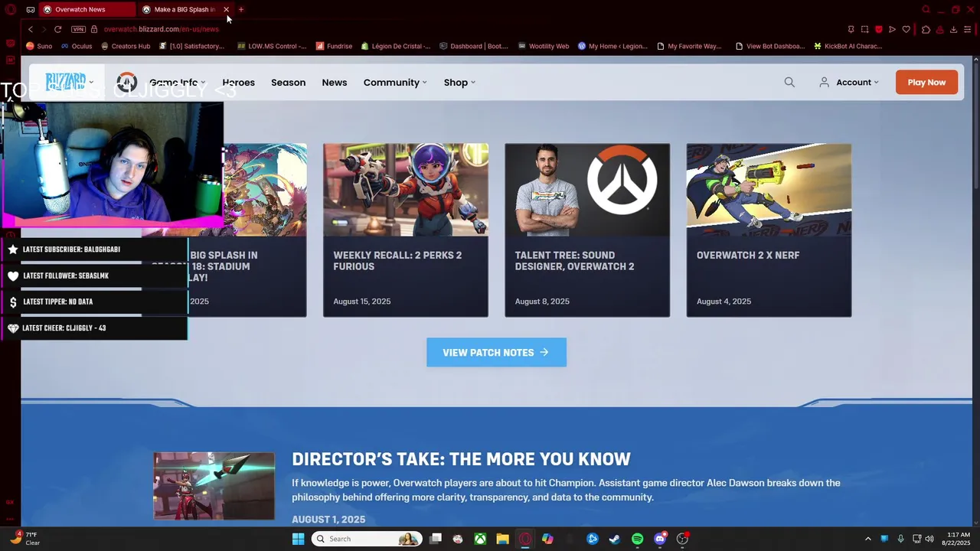Click the NERF blaster article thumbnail
The height and width of the screenshot is (551, 980).
click(769, 190)
